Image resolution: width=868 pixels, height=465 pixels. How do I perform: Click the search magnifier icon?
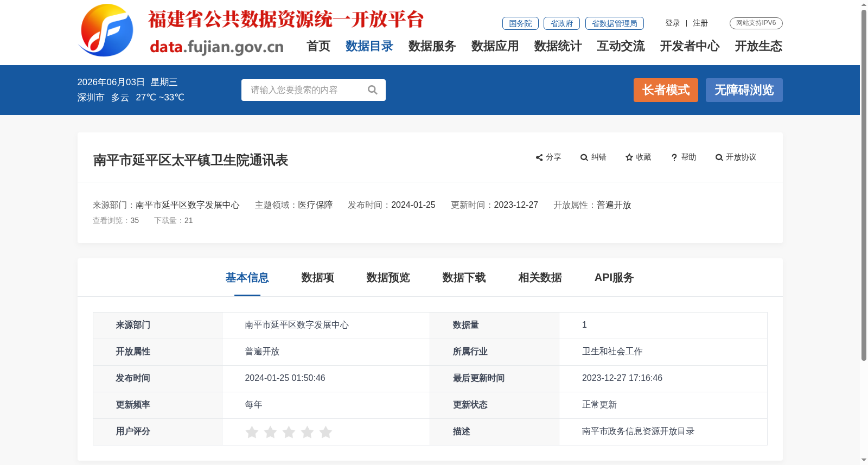tap(372, 90)
